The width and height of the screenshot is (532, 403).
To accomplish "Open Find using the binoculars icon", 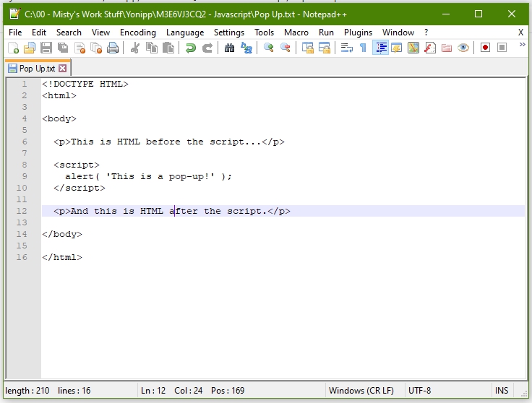I will point(229,48).
